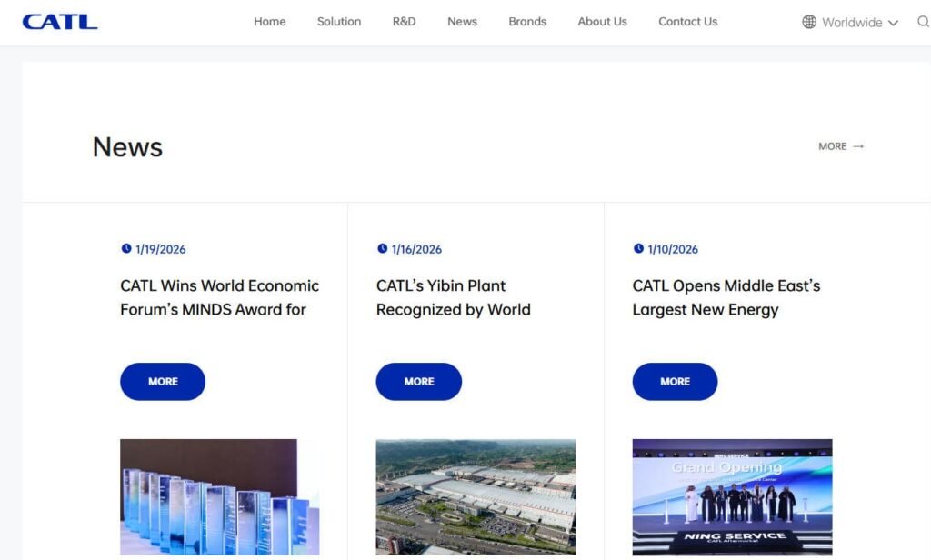The width and height of the screenshot is (931, 560).
Task: Select News in the navigation bar
Action: (x=462, y=22)
